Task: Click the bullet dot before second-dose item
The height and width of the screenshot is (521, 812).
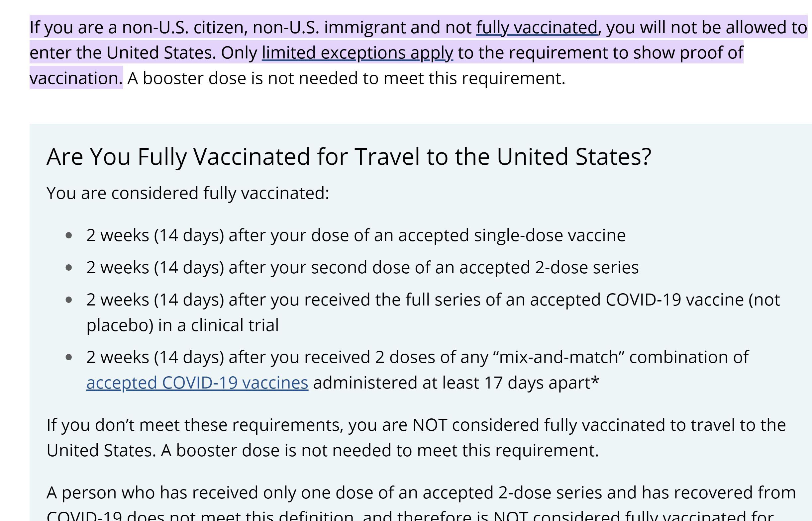Action: tap(69, 268)
